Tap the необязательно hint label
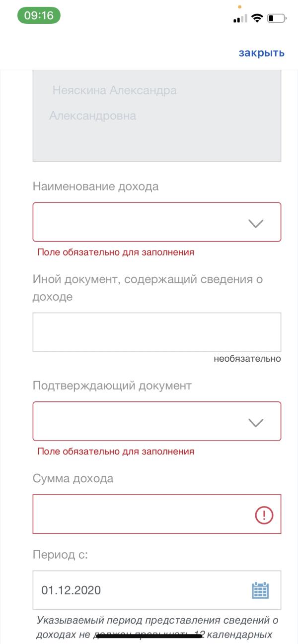298x644 pixels. 247,358
